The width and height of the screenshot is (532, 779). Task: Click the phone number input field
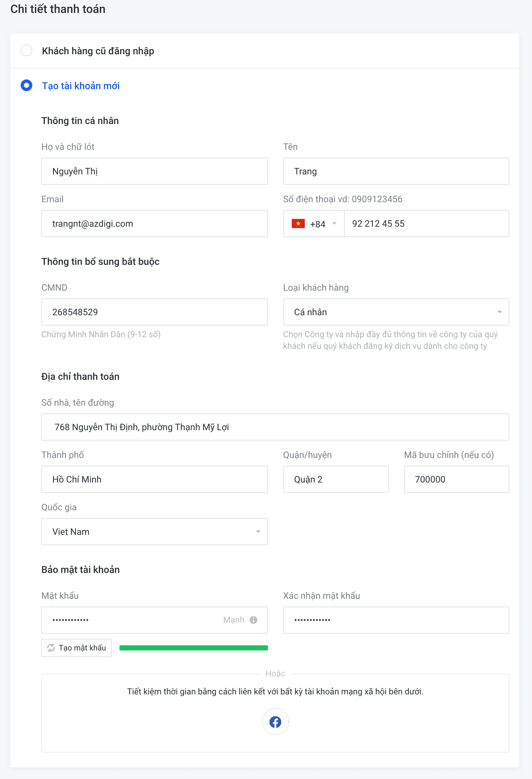click(426, 223)
